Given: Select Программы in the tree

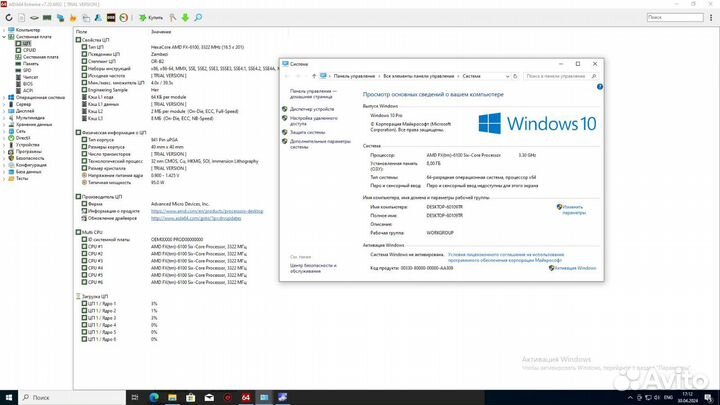Looking at the screenshot, I should pyautogui.click(x=28, y=151).
